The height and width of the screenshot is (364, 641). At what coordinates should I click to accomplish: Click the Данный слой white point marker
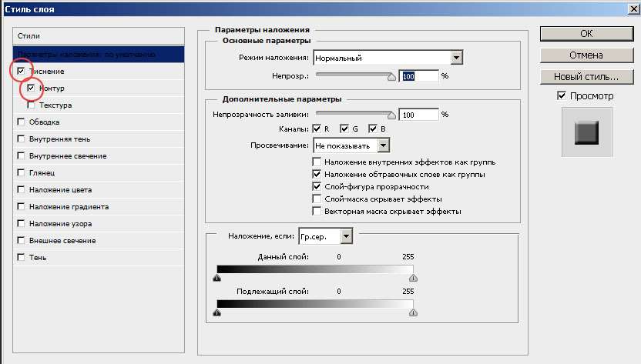pyautogui.click(x=413, y=279)
